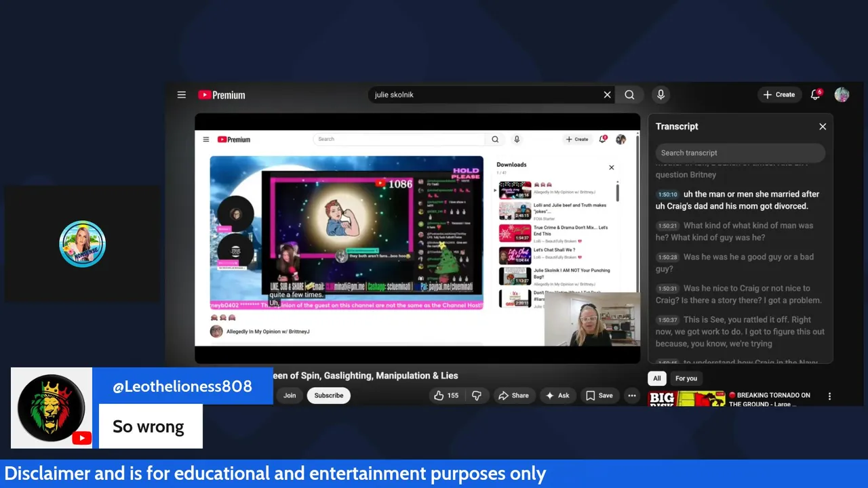Open options for Breaking Tornado recommended video

[x=829, y=396]
